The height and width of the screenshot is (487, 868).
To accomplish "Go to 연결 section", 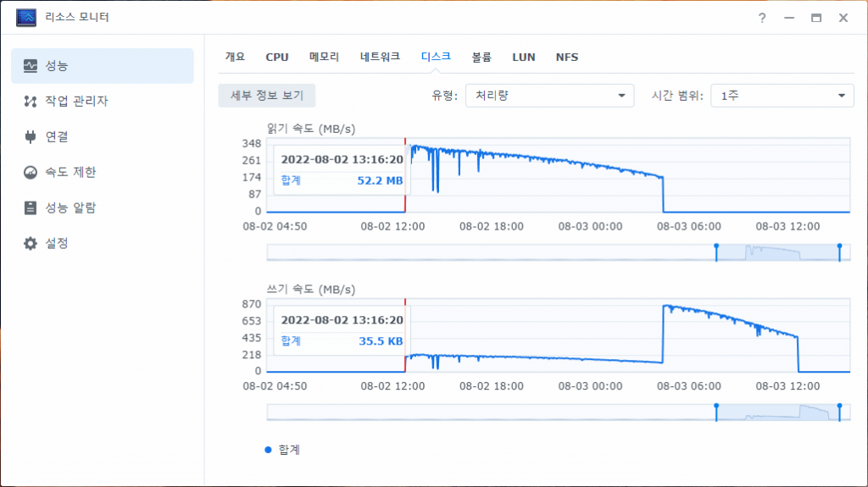I will (103, 136).
